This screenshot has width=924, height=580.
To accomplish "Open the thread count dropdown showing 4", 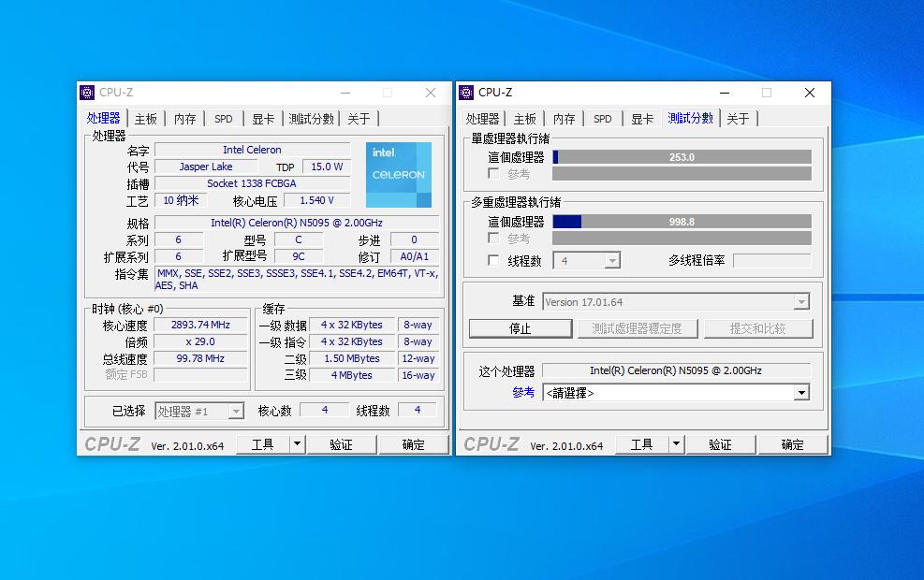I will click(587, 260).
